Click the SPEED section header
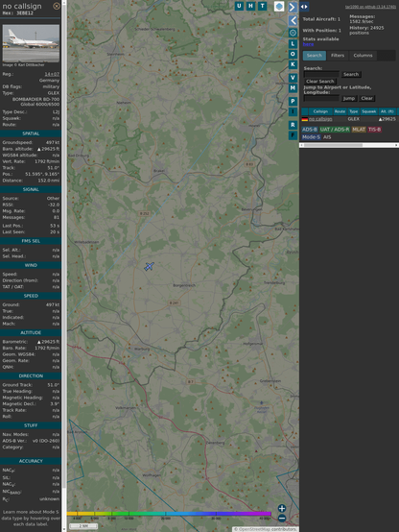 pos(31,296)
